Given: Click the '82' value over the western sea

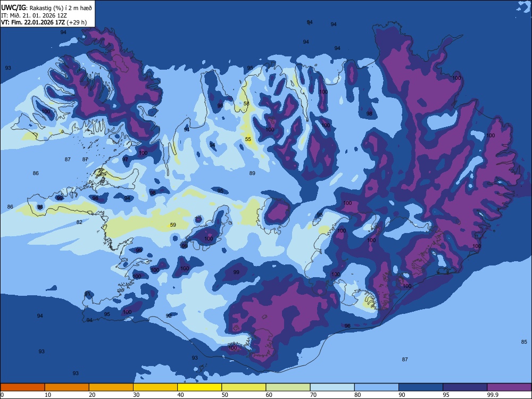Looking at the screenshot, I should pos(79,222).
